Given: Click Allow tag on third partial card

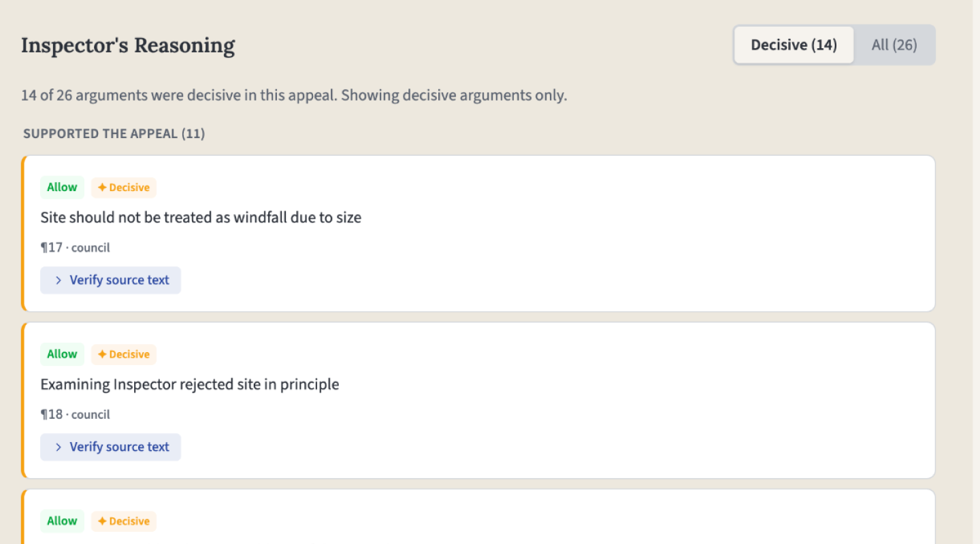Looking at the screenshot, I should 62,521.
